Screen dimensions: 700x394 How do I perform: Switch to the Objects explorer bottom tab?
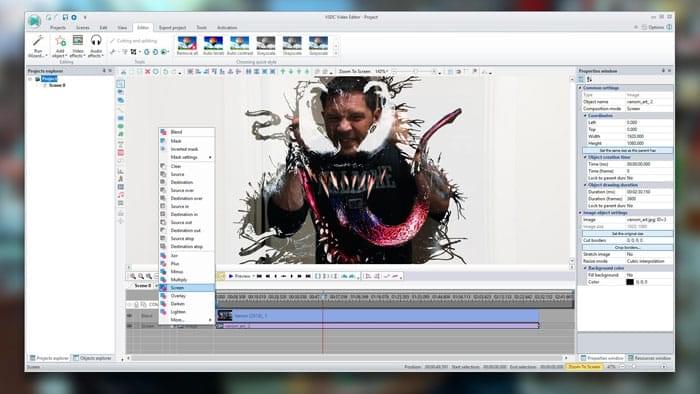click(92, 358)
